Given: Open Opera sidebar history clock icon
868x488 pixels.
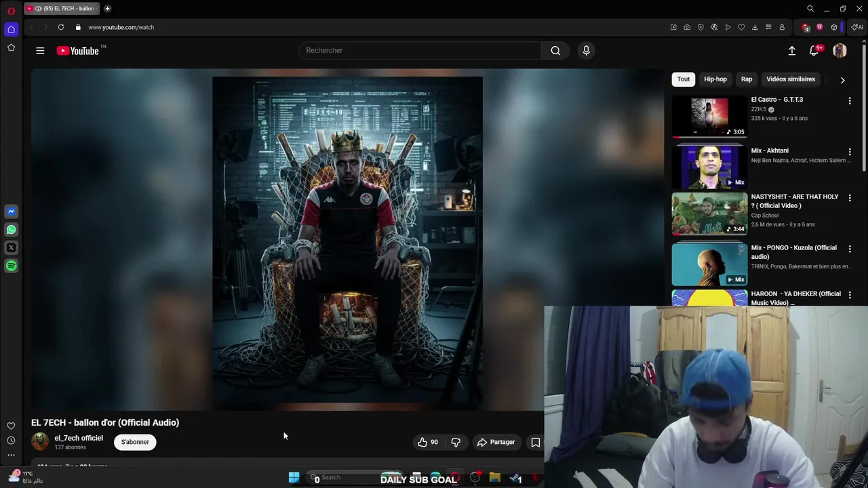Looking at the screenshot, I should pyautogui.click(x=11, y=441).
